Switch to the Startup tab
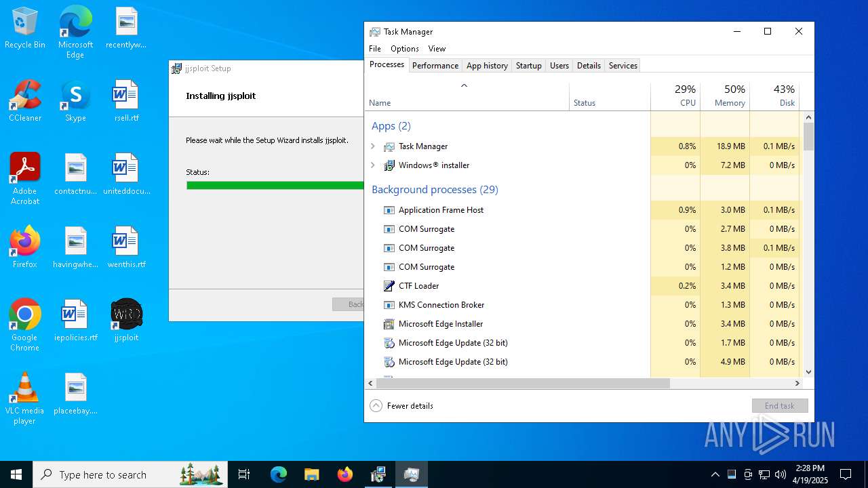 click(529, 66)
